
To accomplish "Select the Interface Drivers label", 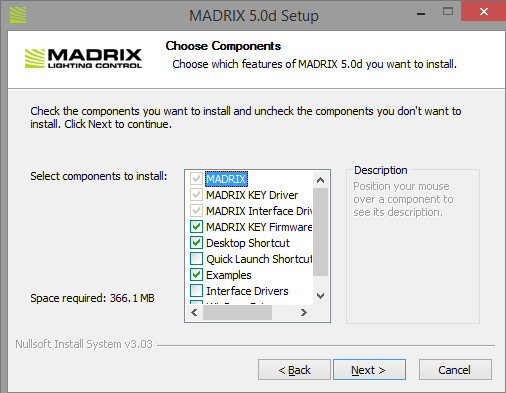I will pos(247,291).
